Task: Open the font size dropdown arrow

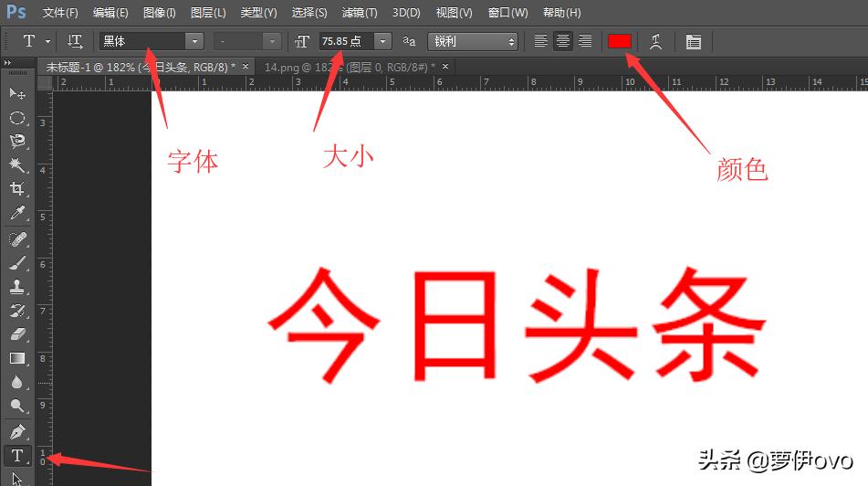Action: (x=382, y=41)
